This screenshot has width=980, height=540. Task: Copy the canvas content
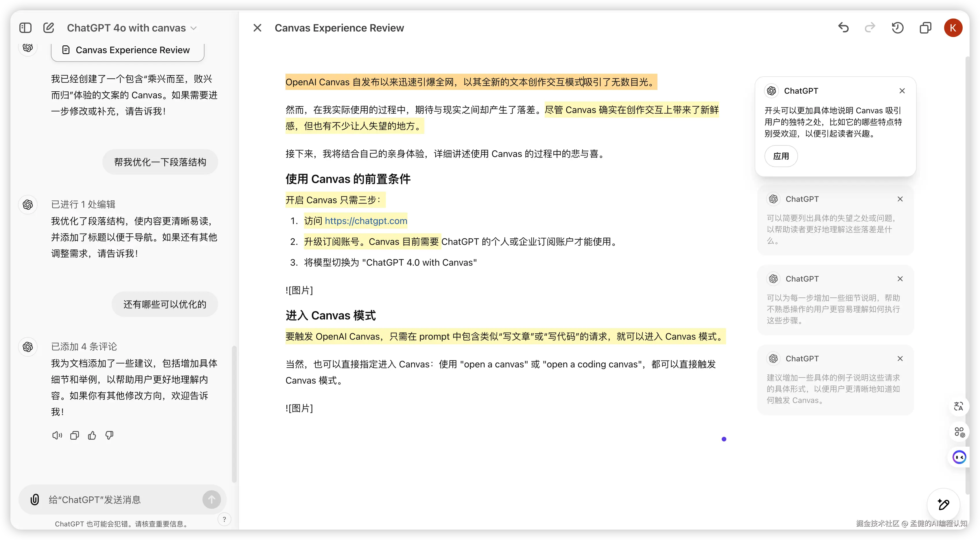[x=925, y=28]
